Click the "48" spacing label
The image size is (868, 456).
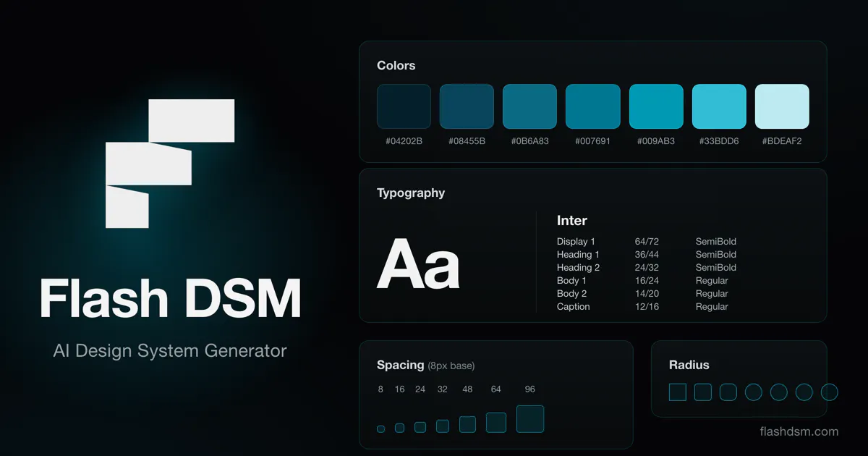click(467, 389)
